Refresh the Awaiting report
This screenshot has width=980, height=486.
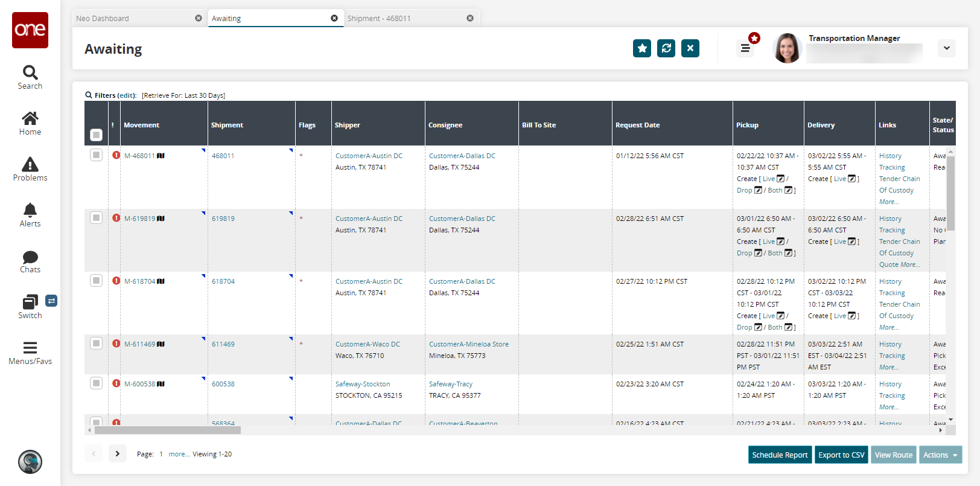point(666,48)
